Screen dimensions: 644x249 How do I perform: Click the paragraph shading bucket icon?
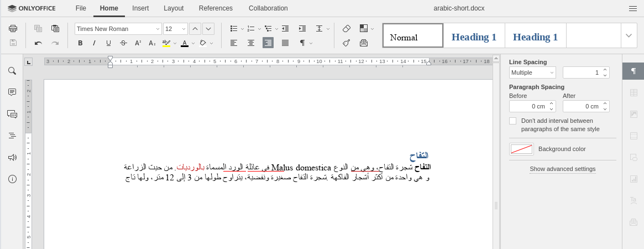point(203,43)
